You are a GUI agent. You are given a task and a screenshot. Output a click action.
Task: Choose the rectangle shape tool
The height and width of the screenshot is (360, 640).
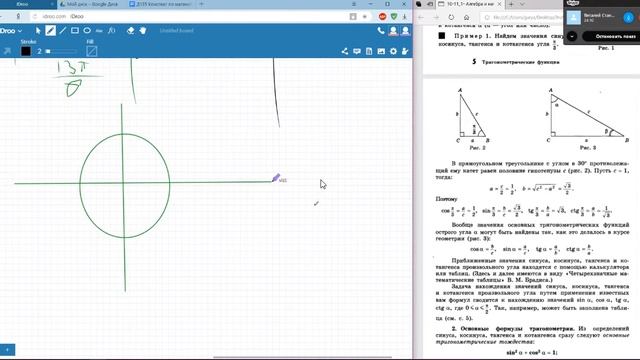click(x=75, y=31)
